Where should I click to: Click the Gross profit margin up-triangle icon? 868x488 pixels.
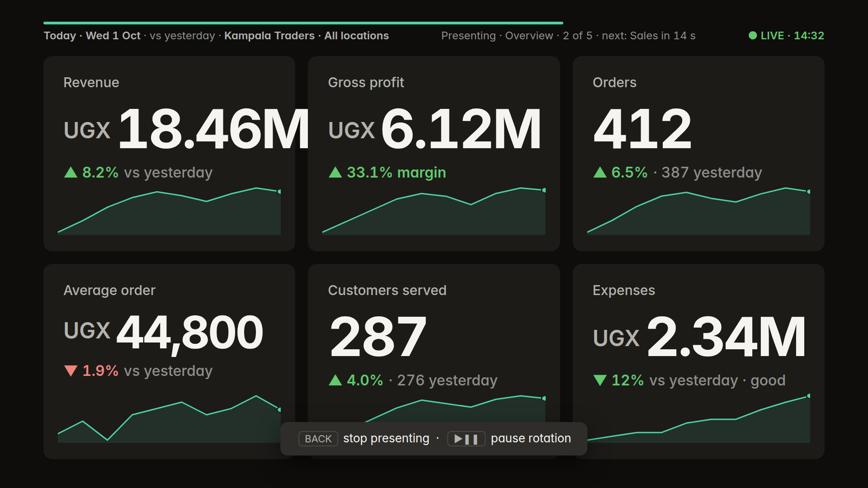pos(335,172)
